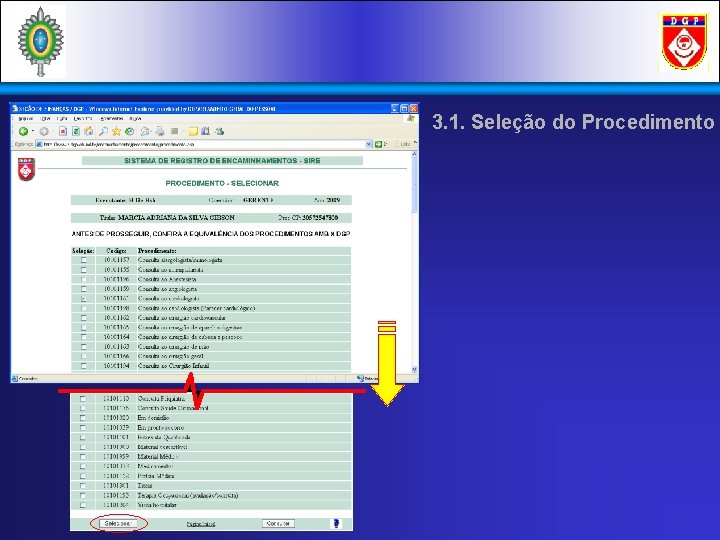Click the green Go arrow beside address bar

coord(378,144)
